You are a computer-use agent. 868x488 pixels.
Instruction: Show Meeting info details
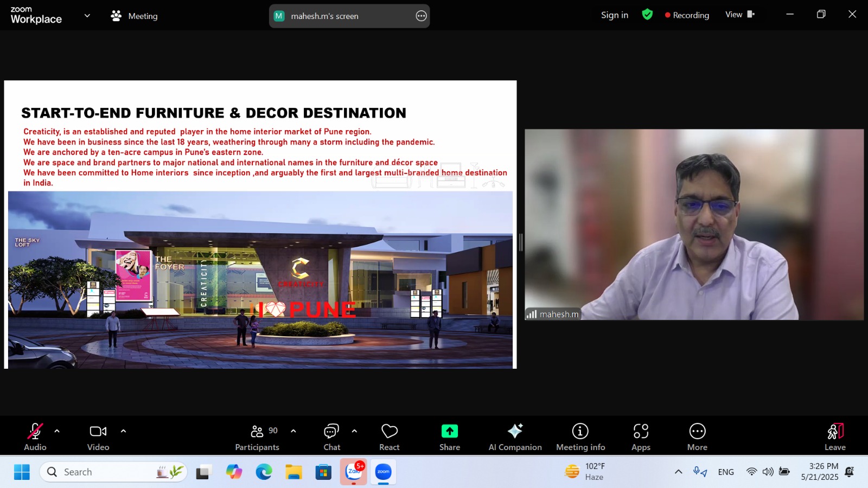(x=580, y=436)
